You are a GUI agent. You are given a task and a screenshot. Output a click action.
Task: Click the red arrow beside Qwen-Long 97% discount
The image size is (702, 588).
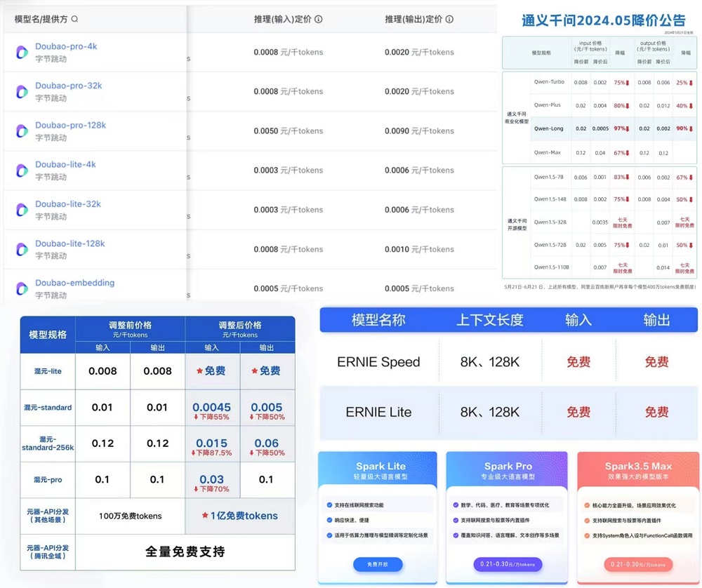pos(627,128)
